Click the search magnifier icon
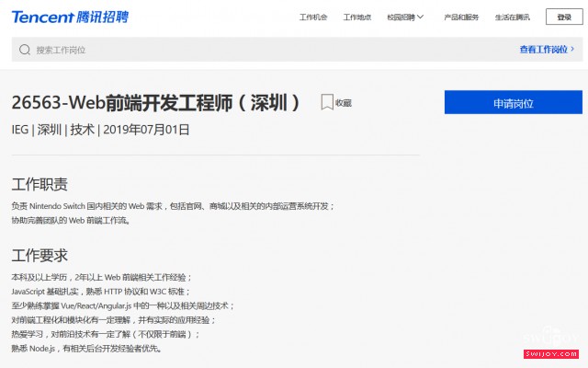The height and width of the screenshot is (368, 588). tap(25, 50)
